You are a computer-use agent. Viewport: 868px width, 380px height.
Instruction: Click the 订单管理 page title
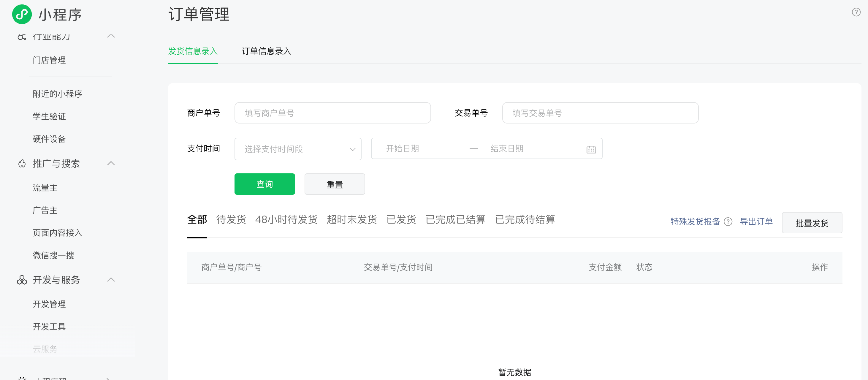[199, 15]
